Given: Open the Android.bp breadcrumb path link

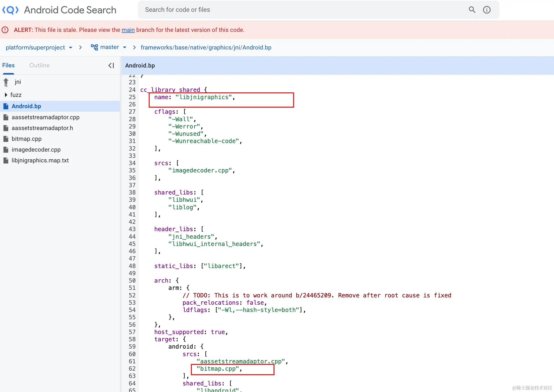Looking at the screenshot, I should [257, 47].
